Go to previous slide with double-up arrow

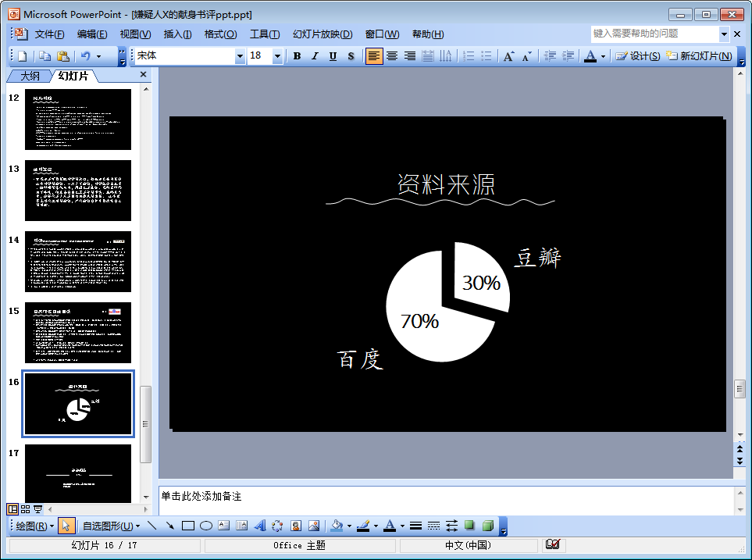pyautogui.click(x=740, y=449)
